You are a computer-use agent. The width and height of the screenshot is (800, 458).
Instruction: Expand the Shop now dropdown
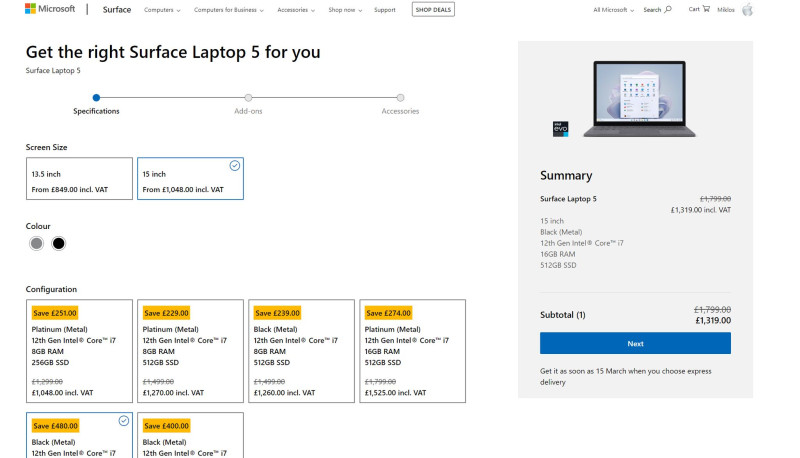coord(345,10)
